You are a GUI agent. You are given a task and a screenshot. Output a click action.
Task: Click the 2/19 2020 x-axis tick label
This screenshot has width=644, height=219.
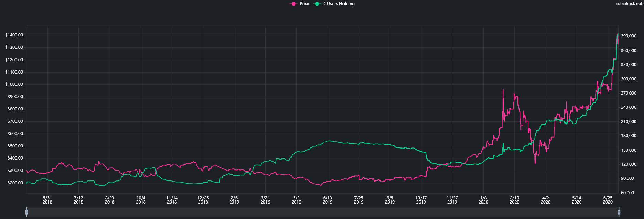tap(514, 200)
